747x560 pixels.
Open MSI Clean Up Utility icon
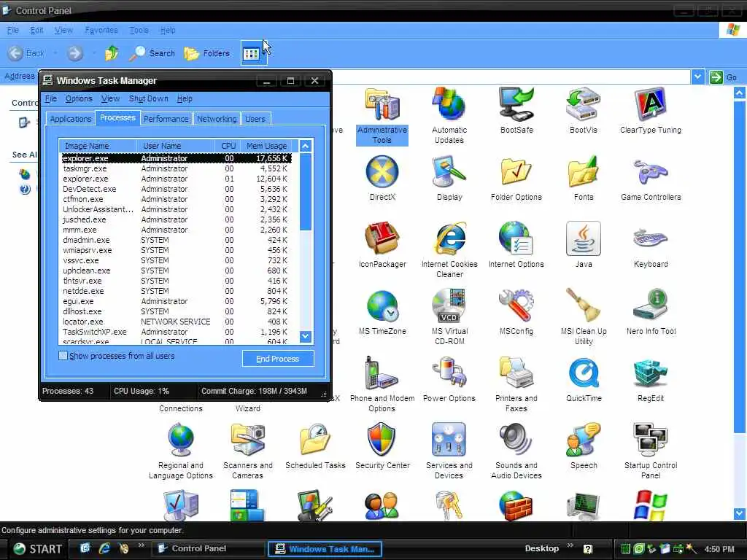click(584, 317)
